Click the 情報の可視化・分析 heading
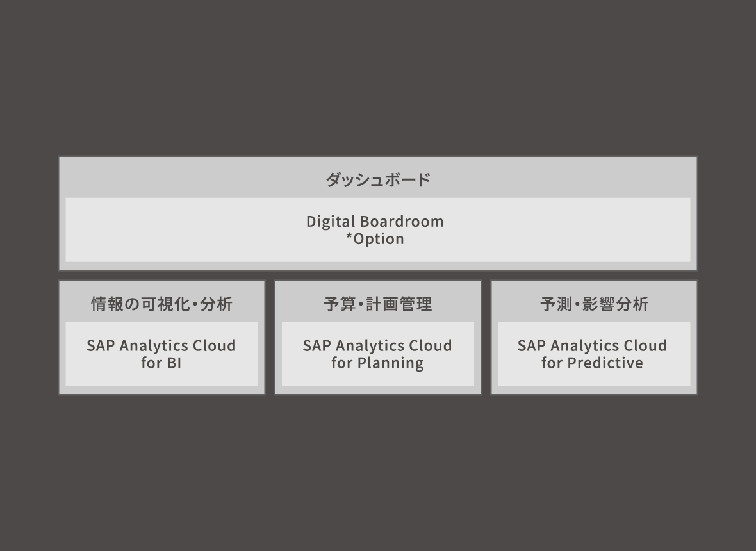This screenshot has height=551, width=756. pyautogui.click(x=161, y=304)
